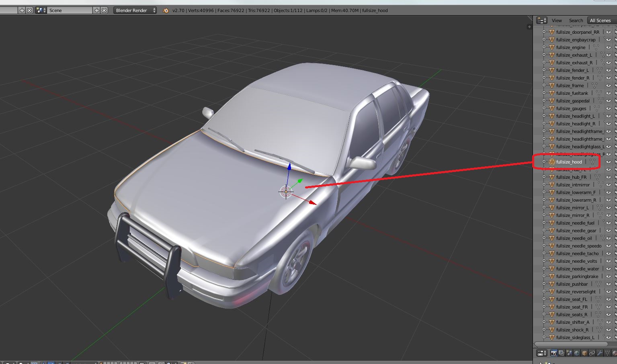Open the outliner Search menu
This screenshot has height=364, width=617.
[576, 20]
